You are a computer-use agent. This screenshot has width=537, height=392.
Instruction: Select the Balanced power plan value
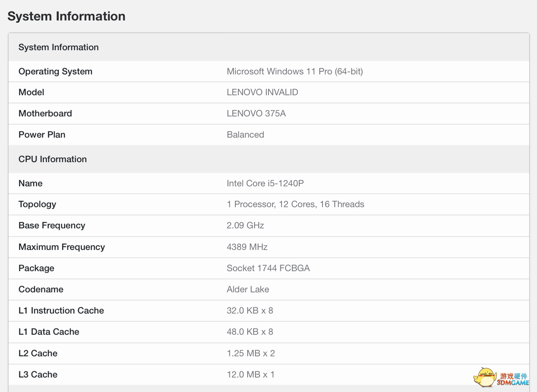[x=245, y=135]
